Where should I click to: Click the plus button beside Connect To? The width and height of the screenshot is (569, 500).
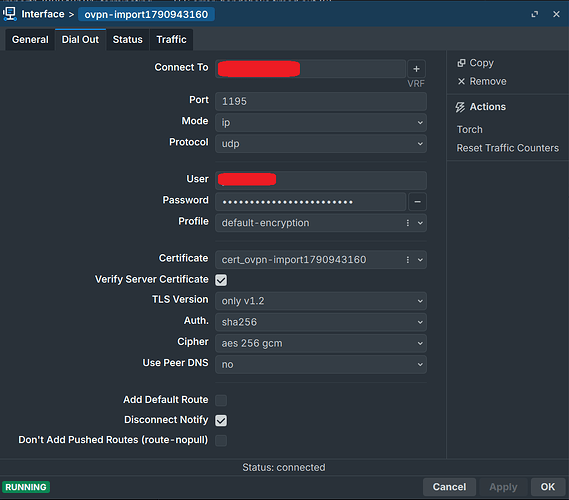coord(416,69)
